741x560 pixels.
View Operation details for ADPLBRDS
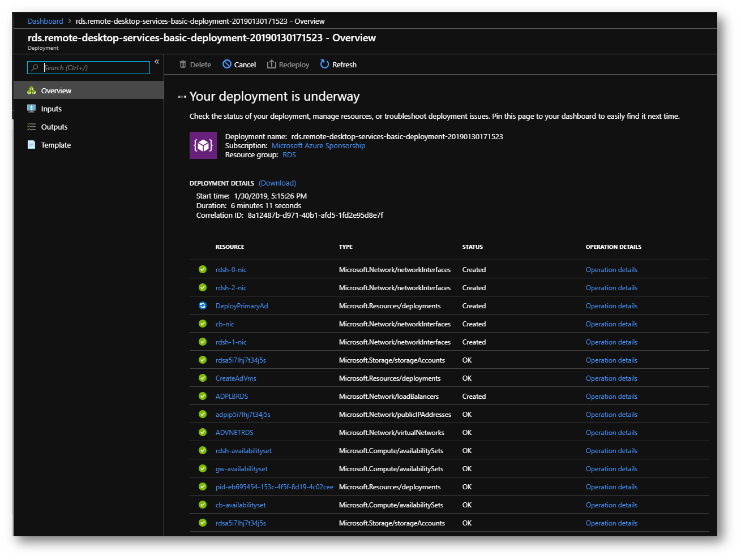pyautogui.click(x=611, y=397)
